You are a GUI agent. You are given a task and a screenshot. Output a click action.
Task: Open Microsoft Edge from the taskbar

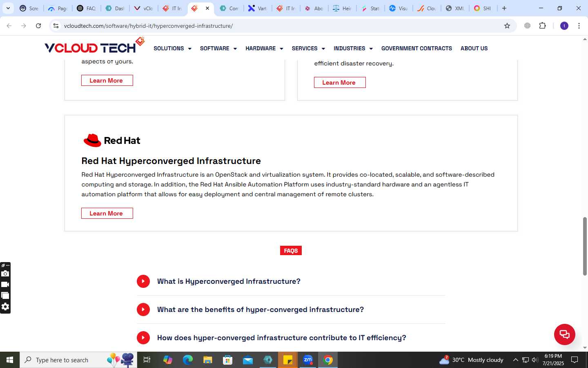coord(188,360)
